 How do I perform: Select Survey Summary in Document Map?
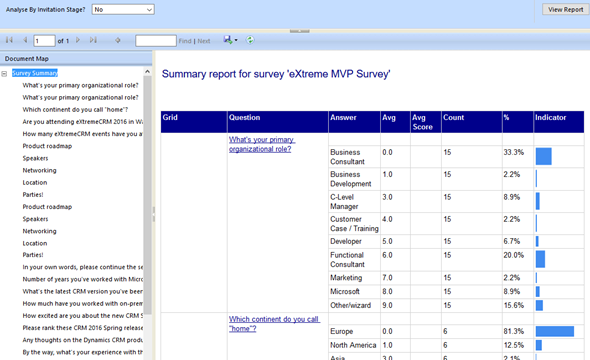coord(35,73)
